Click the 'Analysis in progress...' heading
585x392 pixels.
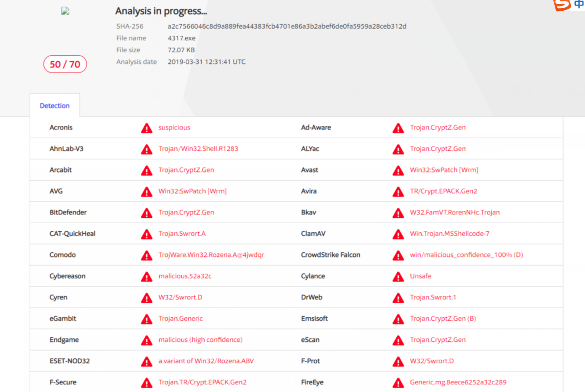click(161, 11)
